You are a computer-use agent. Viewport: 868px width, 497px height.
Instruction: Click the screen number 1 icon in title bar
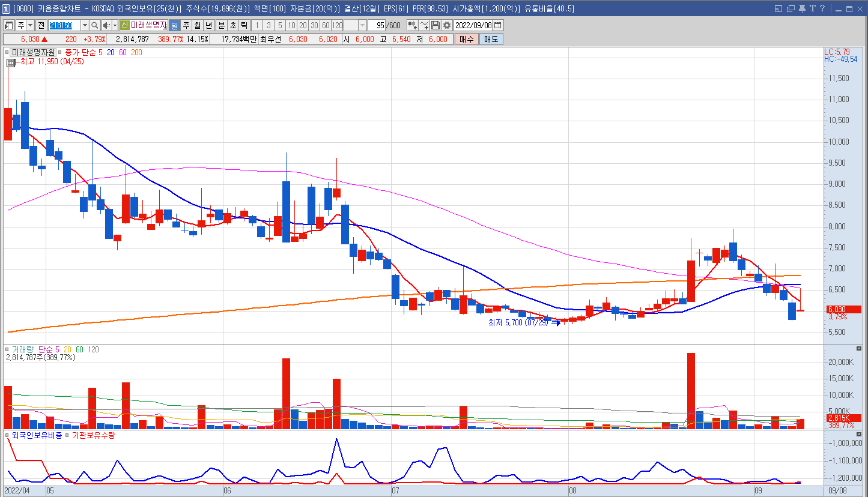tap(6, 8)
